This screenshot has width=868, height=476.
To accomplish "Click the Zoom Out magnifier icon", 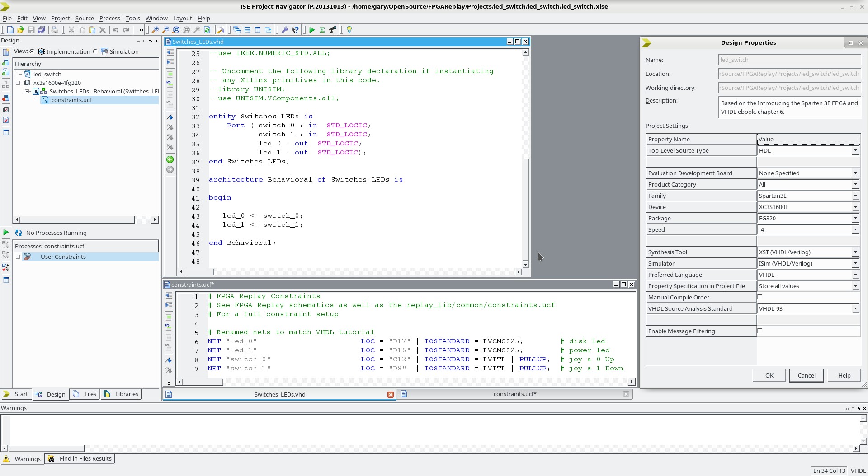I will [165, 30].
